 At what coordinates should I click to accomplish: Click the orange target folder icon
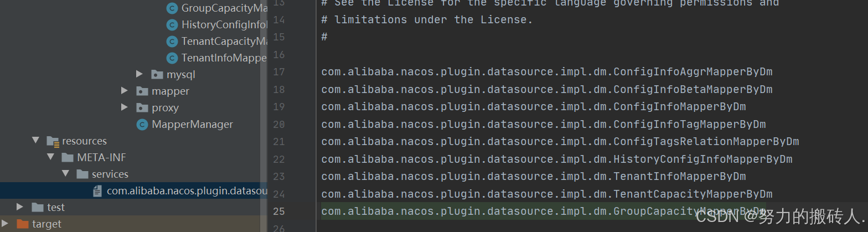pos(23,224)
